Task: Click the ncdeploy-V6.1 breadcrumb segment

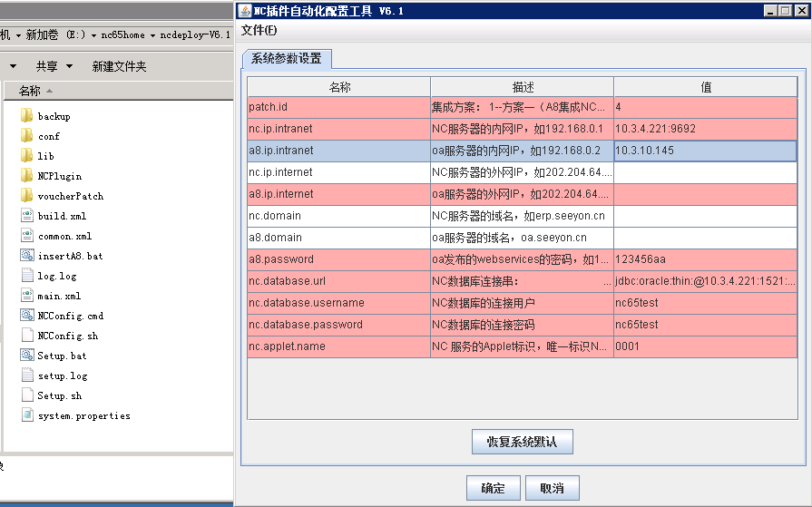Action: [195, 34]
